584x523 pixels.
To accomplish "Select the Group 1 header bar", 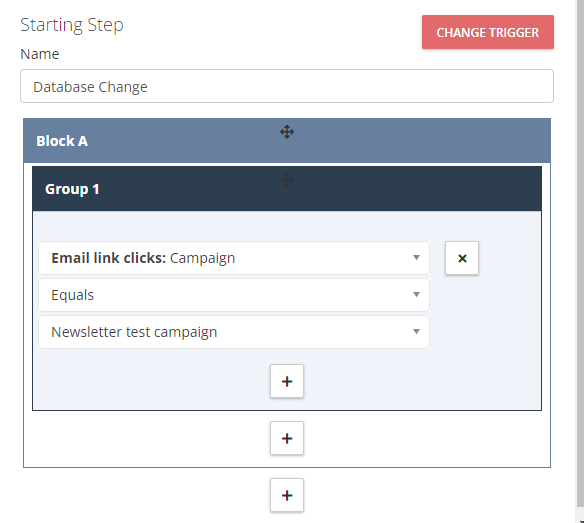I will [287, 189].
